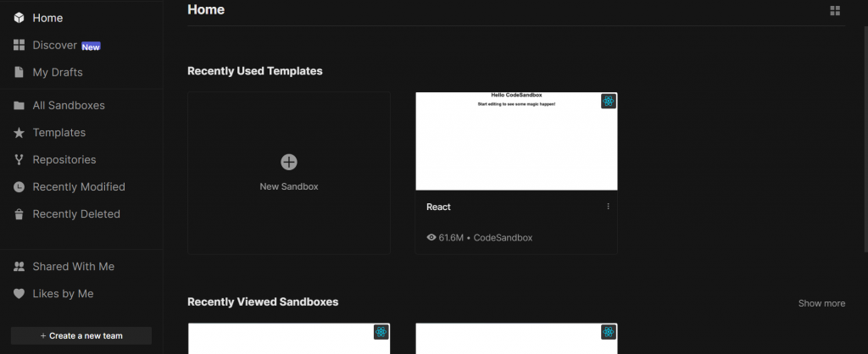Click Create a new team button

click(81, 335)
